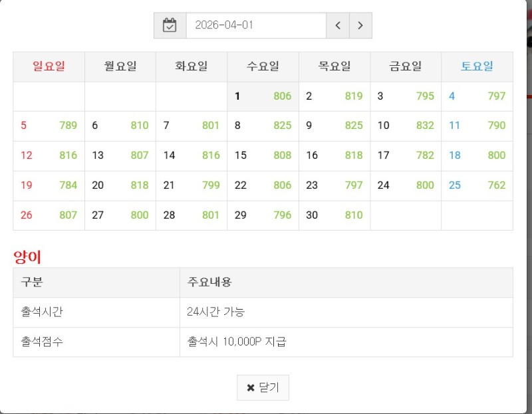Click the 출석시간 row
The height and width of the screenshot is (414, 532).
point(263,312)
